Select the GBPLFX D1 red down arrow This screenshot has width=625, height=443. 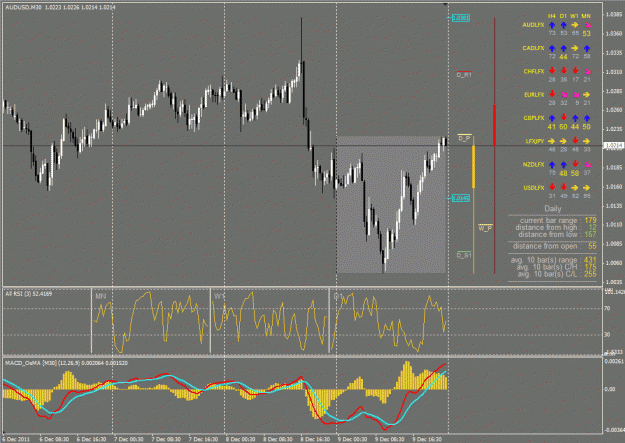point(563,117)
